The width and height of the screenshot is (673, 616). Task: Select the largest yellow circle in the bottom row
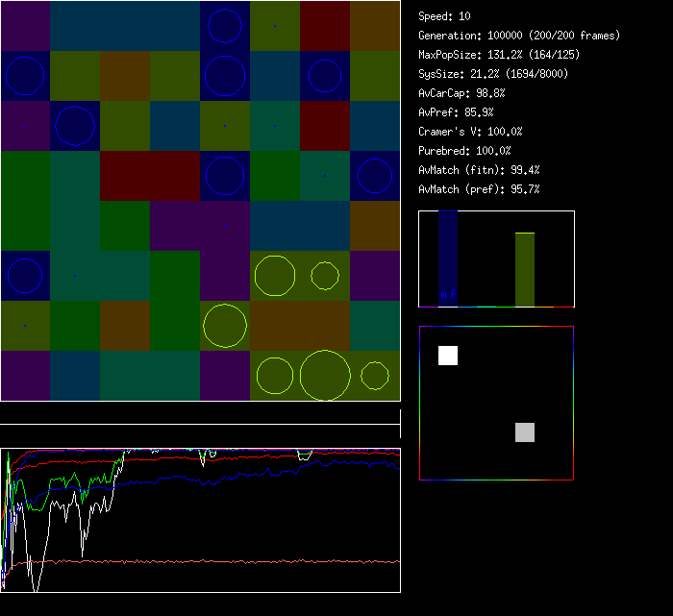pos(325,376)
